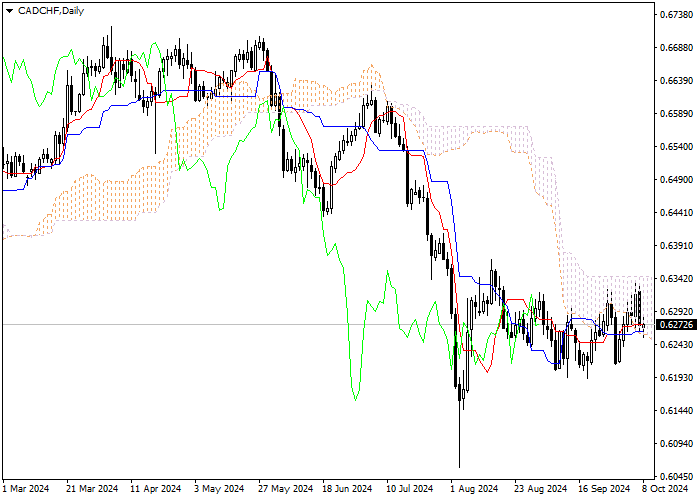Image resolution: width=700 pixels, height=500 pixels.
Task: Select the current price label 0.62726
Action: 677,325
